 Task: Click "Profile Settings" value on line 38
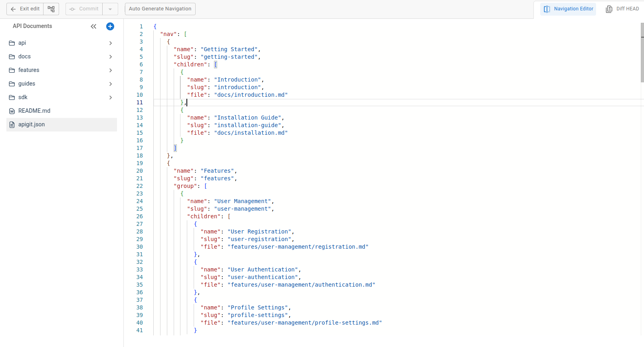point(258,307)
